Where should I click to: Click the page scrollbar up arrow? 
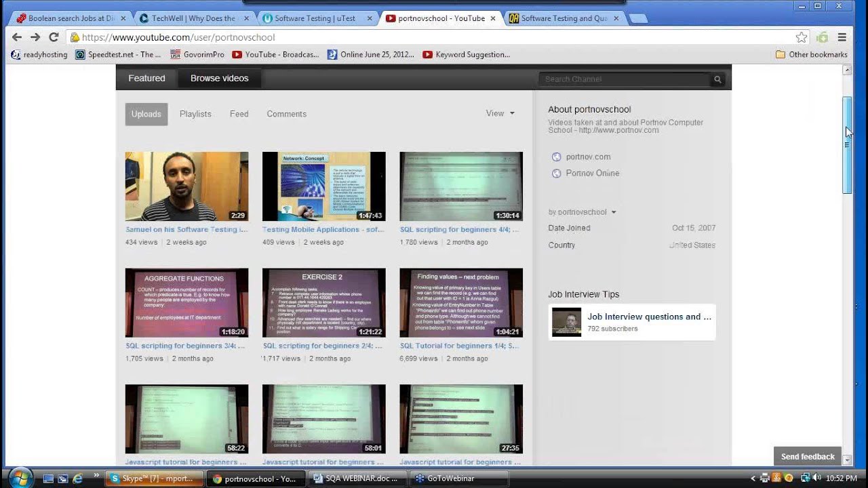(x=847, y=70)
